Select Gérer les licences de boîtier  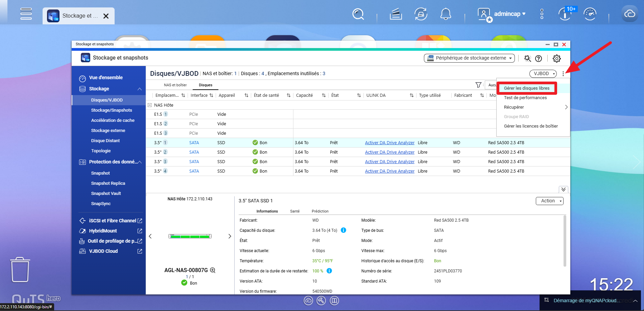click(531, 126)
